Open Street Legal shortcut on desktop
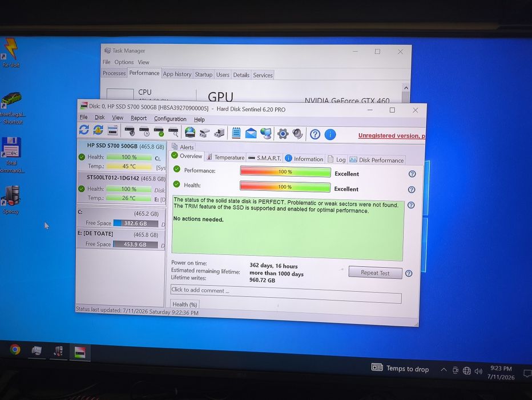This screenshot has height=400, width=532. click(x=12, y=109)
